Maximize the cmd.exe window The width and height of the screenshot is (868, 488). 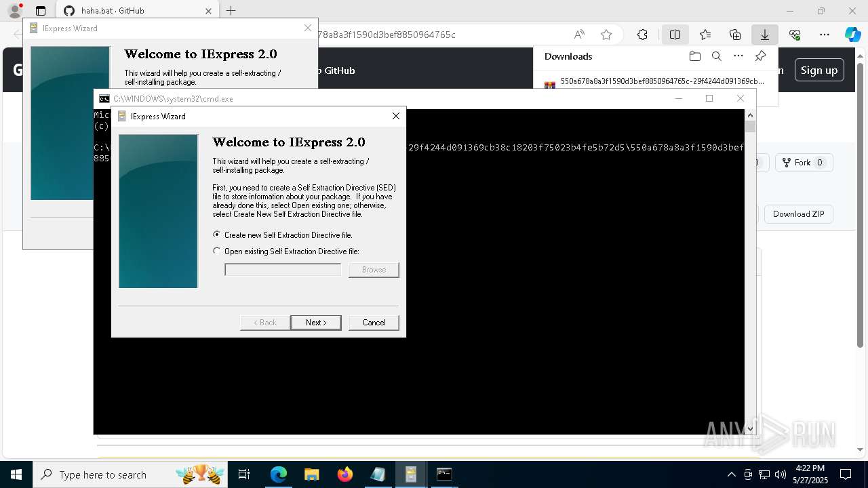tap(709, 98)
